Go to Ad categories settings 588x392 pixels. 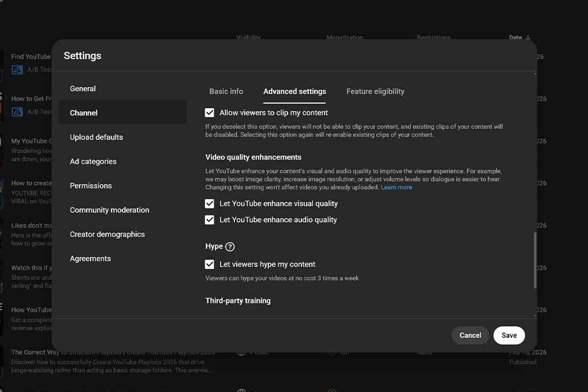pos(93,161)
